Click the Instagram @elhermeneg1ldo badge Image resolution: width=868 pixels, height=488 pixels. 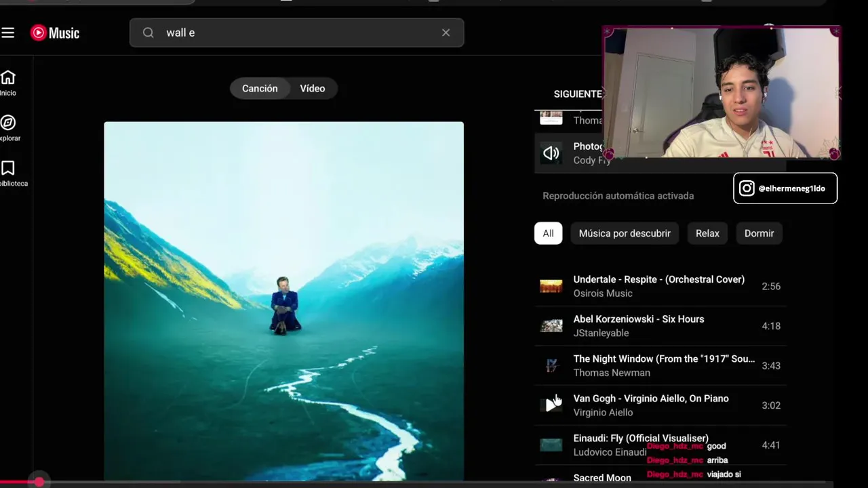(x=785, y=188)
